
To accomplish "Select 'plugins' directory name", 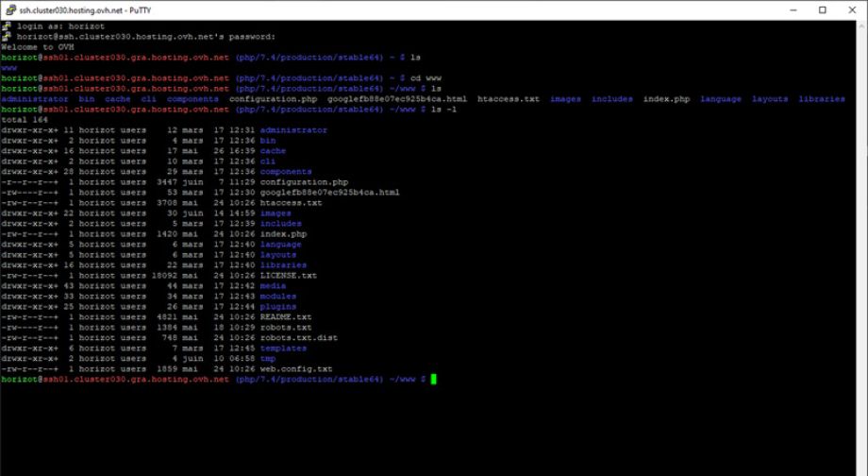I will click(x=278, y=306).
